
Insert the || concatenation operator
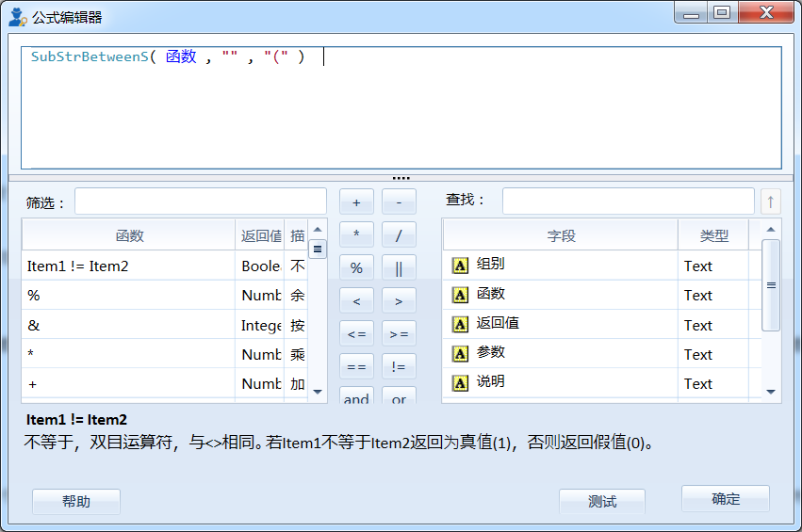click(x=399, y=267)
